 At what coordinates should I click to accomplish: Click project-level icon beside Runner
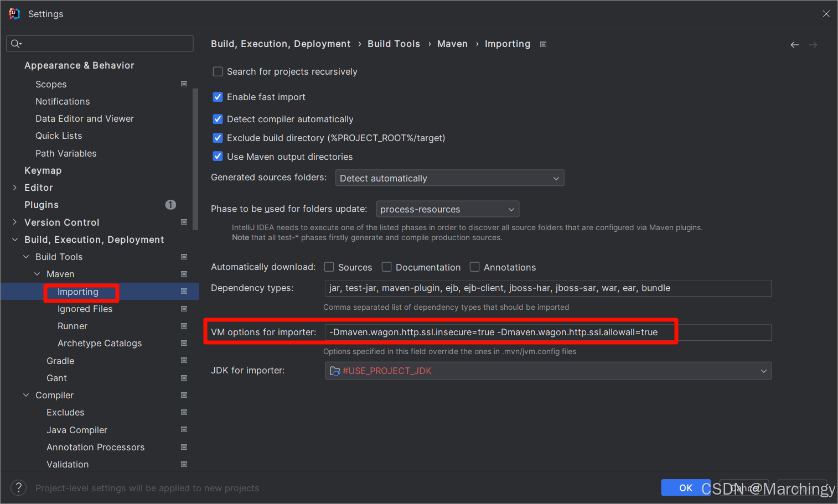(x=184, y=326)
